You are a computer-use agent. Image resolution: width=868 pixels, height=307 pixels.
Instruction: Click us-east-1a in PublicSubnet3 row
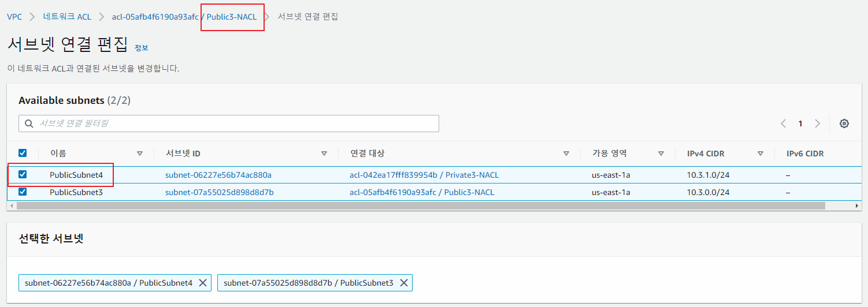tap(611, 192)
